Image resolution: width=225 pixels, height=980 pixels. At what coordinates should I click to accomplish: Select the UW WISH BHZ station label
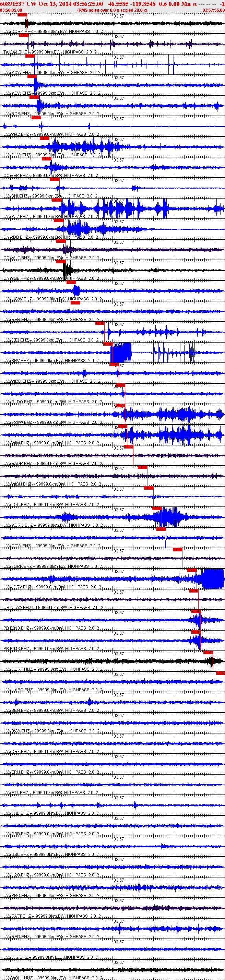52,484
